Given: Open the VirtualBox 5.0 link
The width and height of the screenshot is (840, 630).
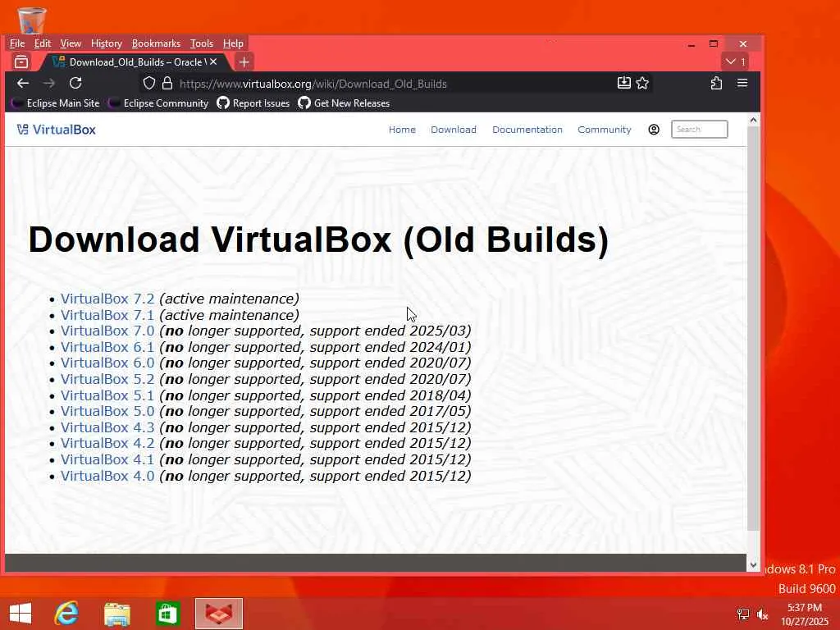Looking at the screenshot, I should click(x=107, y=412).
